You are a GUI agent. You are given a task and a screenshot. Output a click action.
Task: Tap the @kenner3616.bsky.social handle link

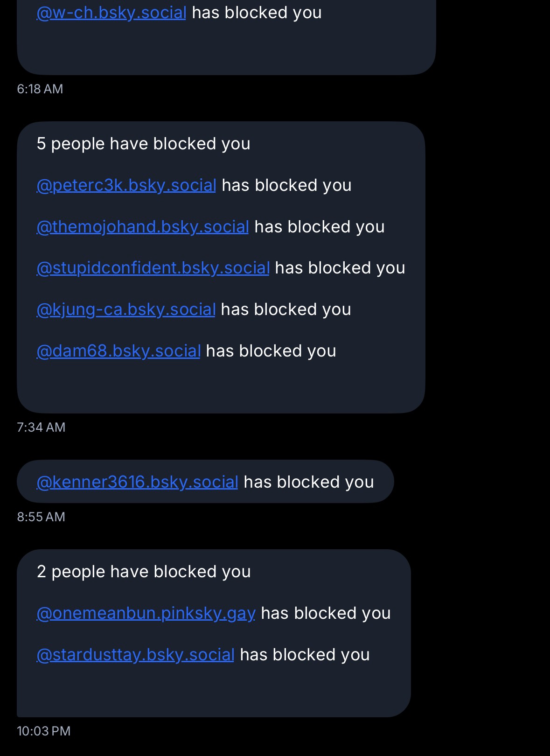click(x=137, y=482)
